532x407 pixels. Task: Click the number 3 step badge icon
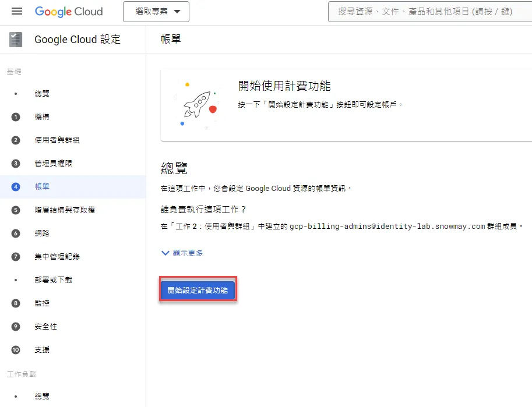pyautogui.click(x=16, y=164)
